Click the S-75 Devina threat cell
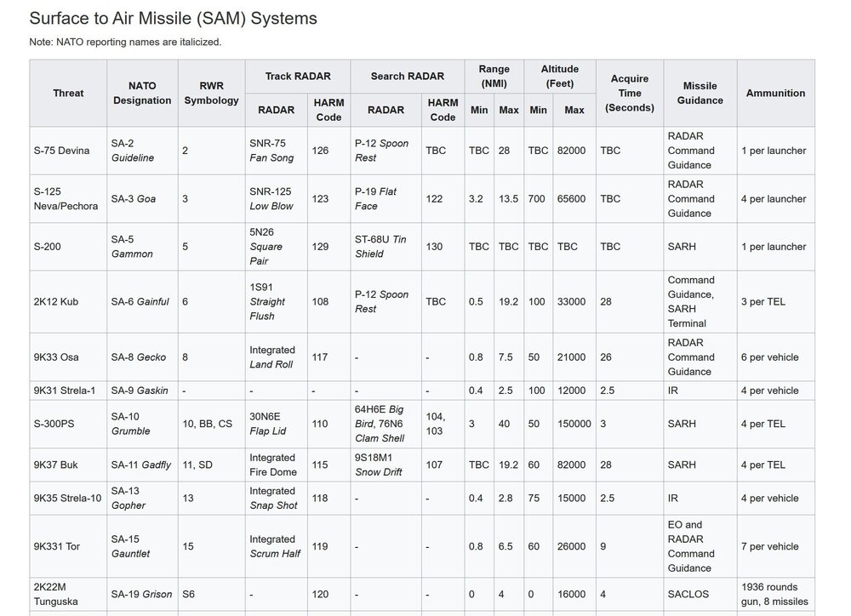 60,151
